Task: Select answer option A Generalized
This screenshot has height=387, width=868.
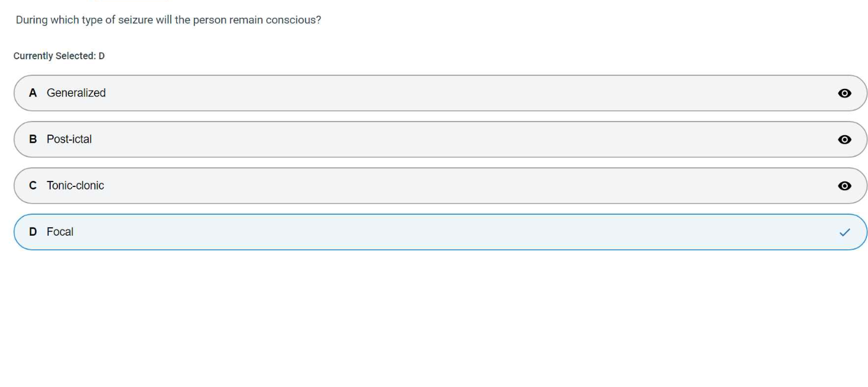Action: (432, 93)
